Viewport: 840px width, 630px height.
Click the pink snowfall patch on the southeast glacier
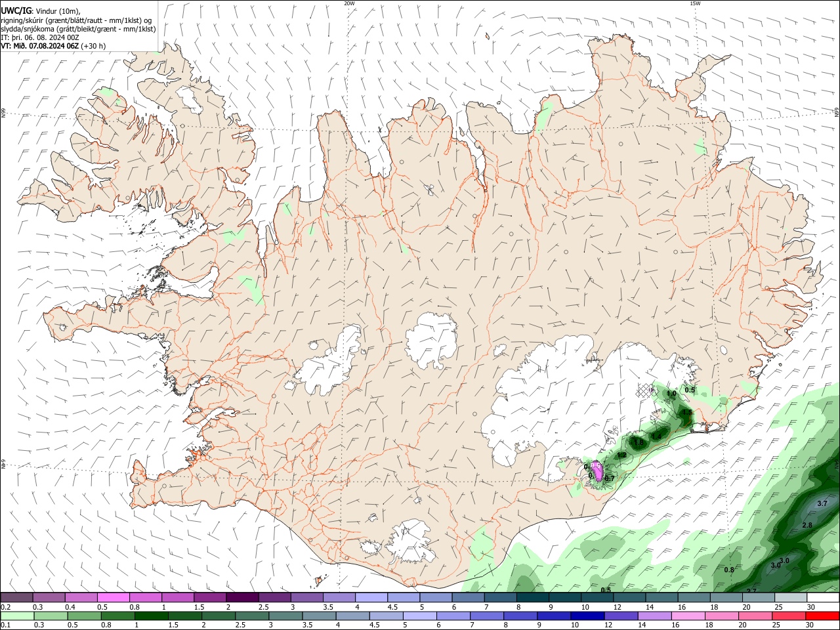click(x=597, y=471)
